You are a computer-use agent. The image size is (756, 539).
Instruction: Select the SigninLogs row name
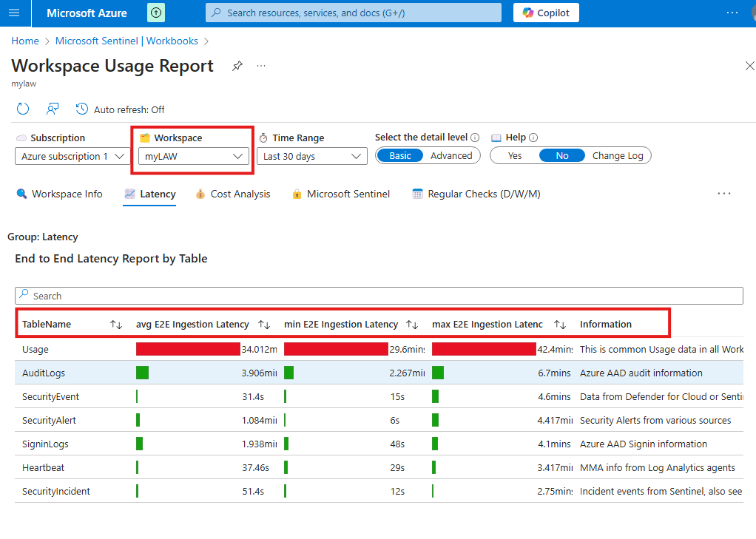click(x=45, y=444)
